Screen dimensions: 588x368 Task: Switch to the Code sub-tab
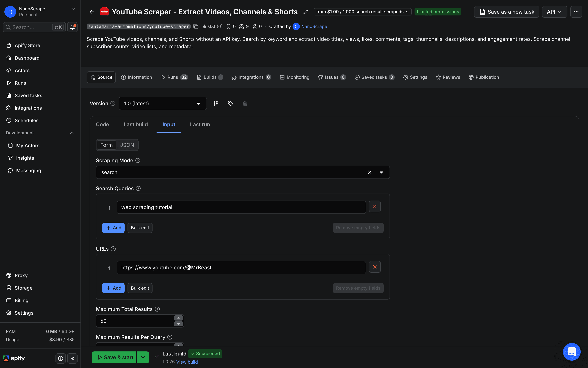click(x=103, y=124)
